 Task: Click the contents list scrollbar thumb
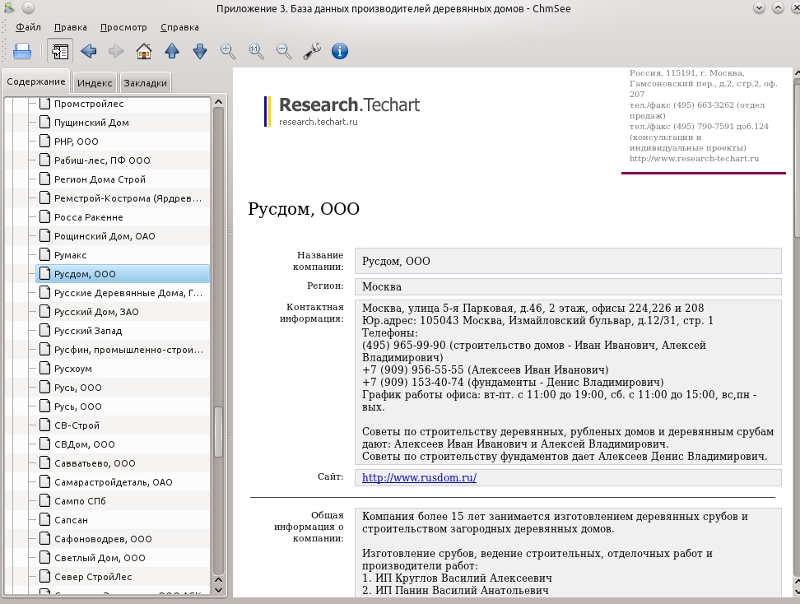[x=218, y=432]
